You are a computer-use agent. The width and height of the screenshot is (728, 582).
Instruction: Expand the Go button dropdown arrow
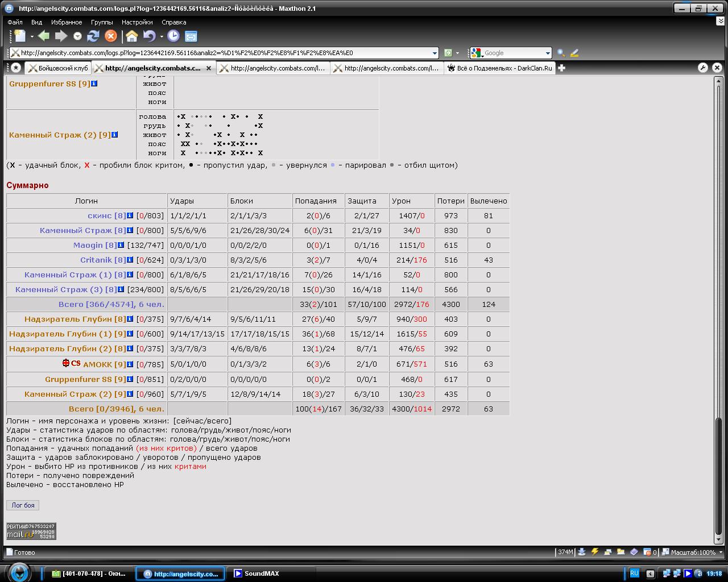tap(457, 53)
